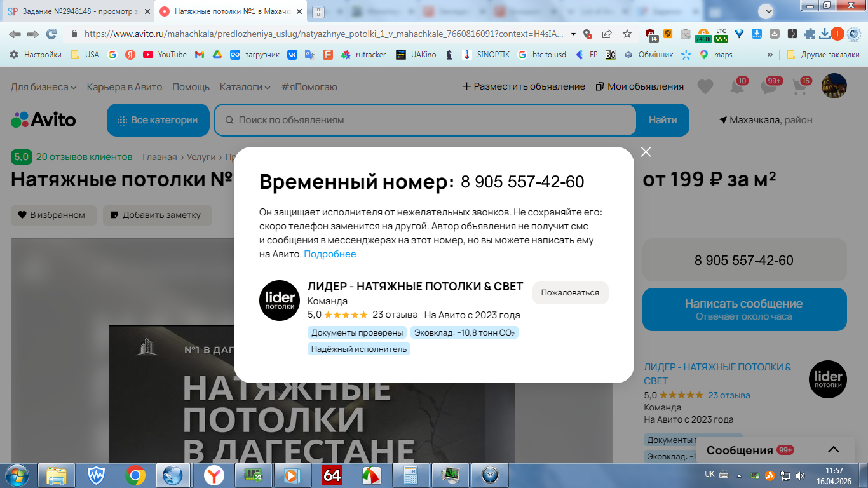Open the загрузчик bookmark
868x488 pixels.
(255, 55)
